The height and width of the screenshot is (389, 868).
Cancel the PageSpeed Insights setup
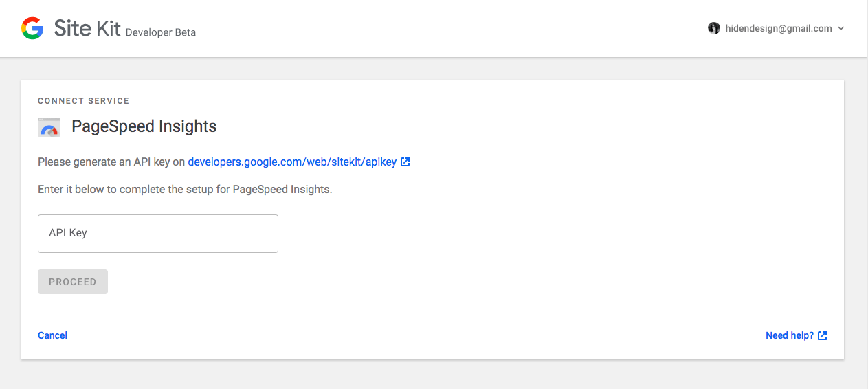[x=52, y=335]
